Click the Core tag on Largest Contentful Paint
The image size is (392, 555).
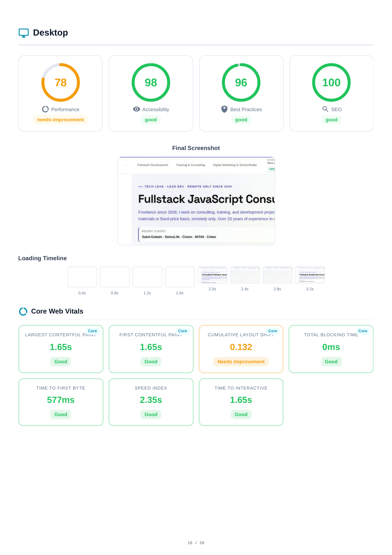pos(92,331)
